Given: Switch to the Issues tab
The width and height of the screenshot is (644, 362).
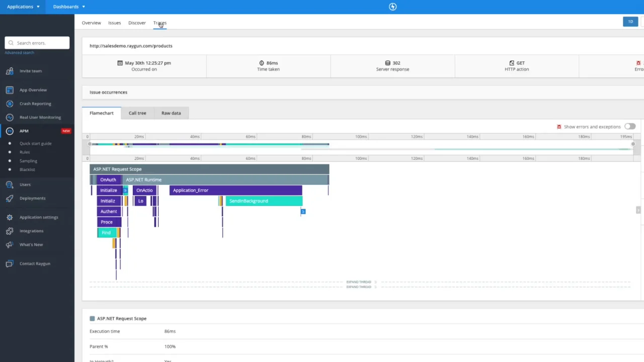Looking at the screenshot, I should click(x=114, y=23).
